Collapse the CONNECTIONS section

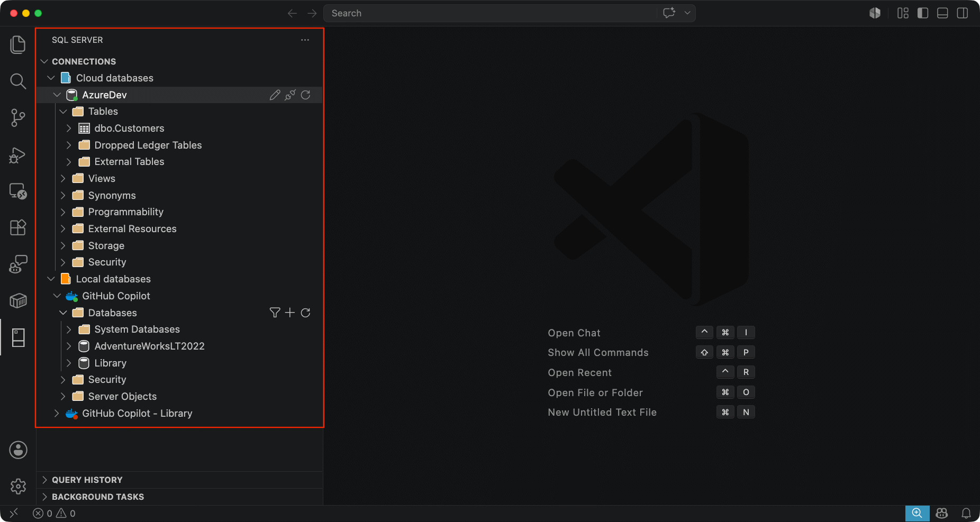pos(44,61)
